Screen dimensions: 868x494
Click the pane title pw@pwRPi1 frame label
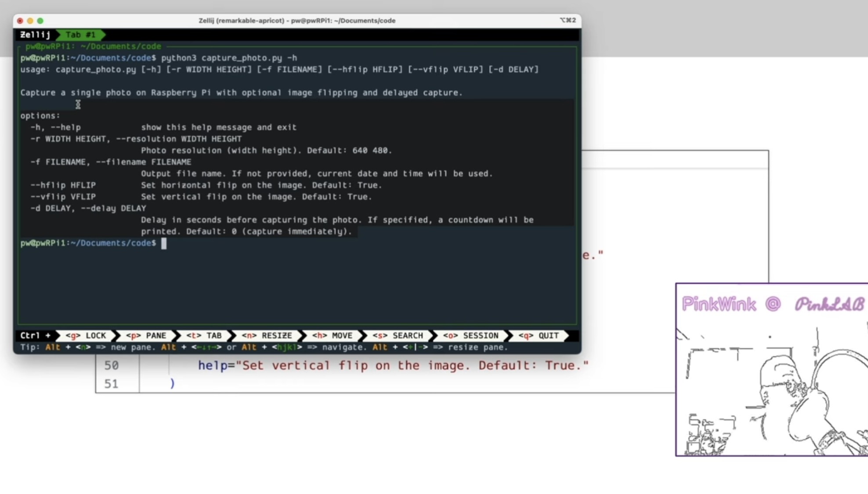(93, 46)
